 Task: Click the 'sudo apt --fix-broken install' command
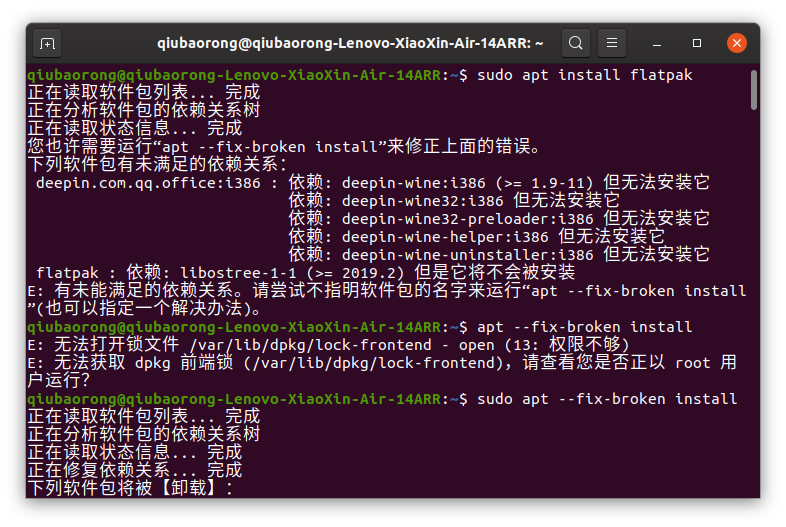[607, 399]
